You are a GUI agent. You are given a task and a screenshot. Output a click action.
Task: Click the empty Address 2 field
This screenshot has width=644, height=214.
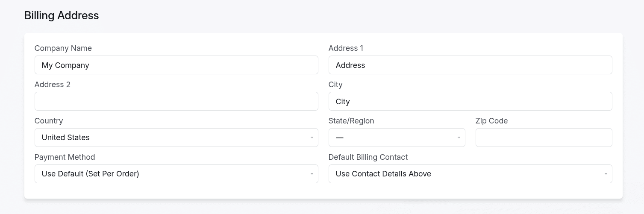point(176,101)
